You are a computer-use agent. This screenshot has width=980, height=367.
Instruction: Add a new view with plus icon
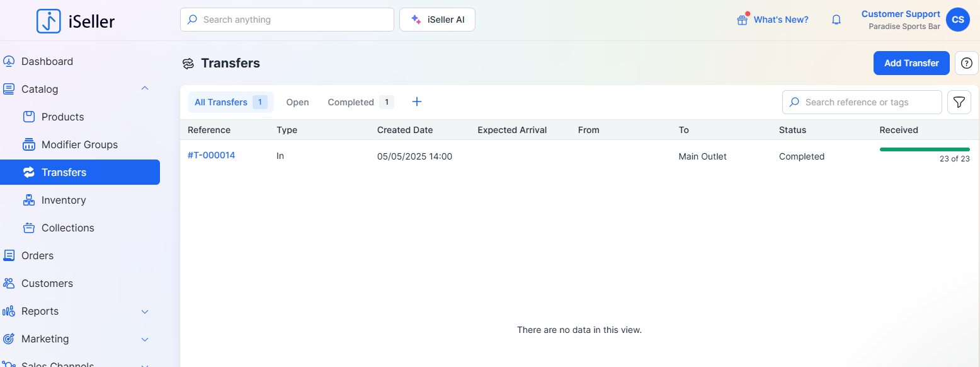point(416,102)
